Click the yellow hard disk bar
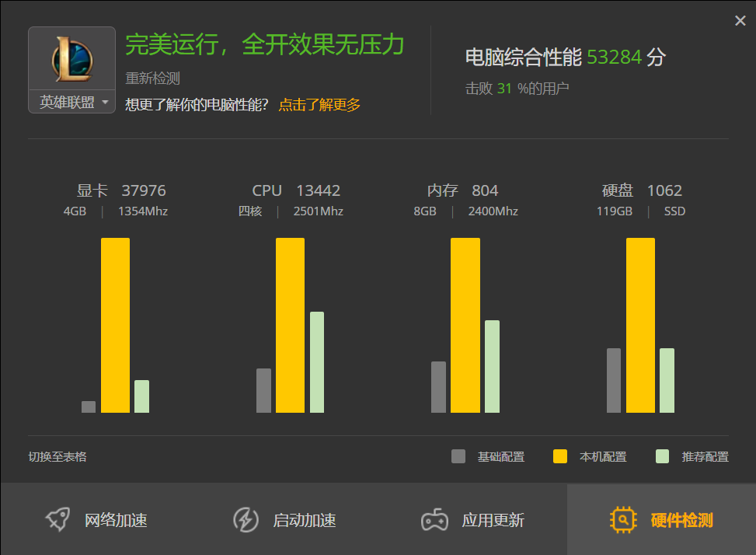 (x=640, y=325)
